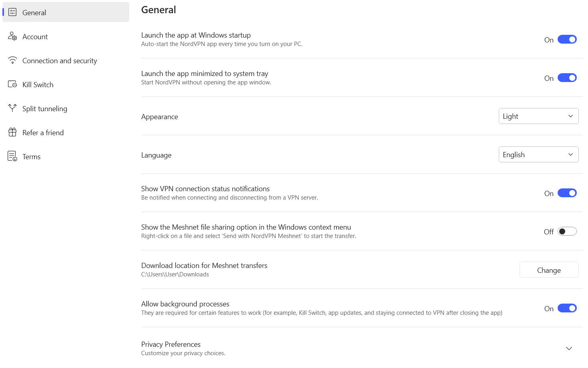Screen dimensions: 588x368
Task: Change the Meshnet download location
Action: point(549,270)
